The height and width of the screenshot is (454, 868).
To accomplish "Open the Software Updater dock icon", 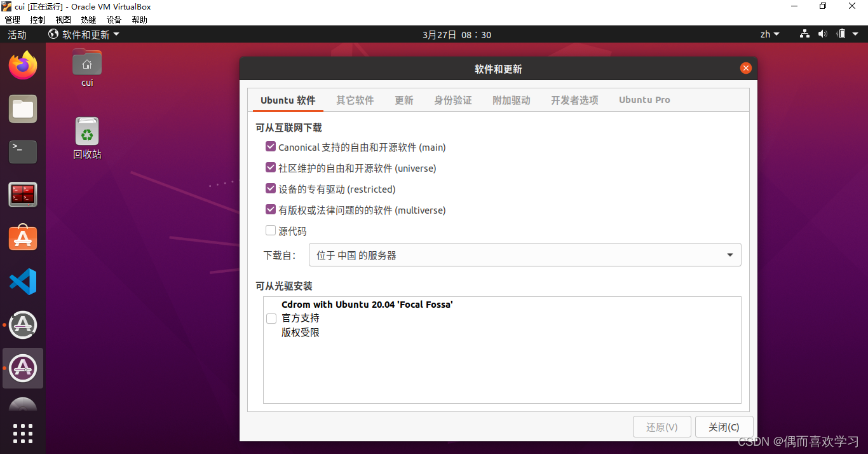I will (x=23, y=325).
